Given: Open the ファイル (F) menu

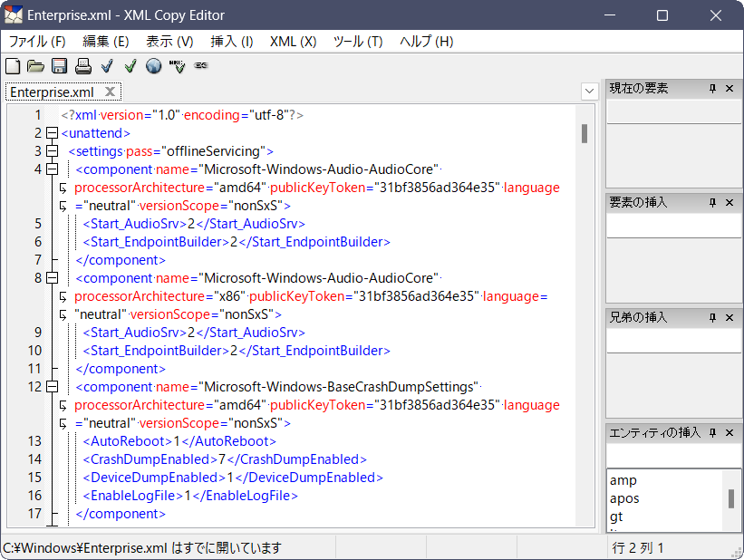Looking at the screenshot, I should (x=37, y=42).
